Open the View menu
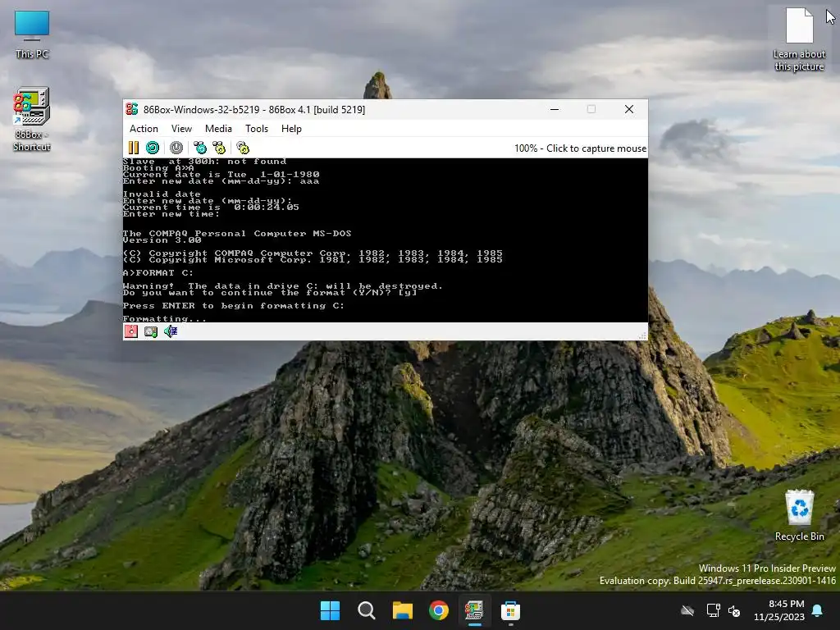 pyautogui.click(x=181, y=129)
